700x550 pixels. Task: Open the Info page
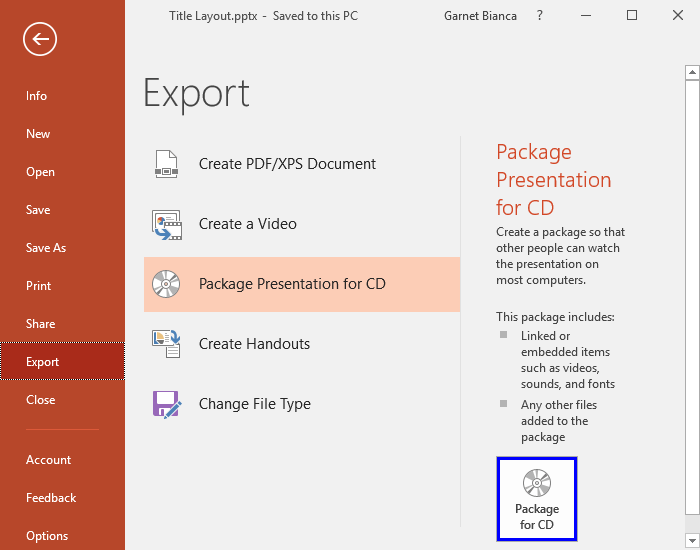point(37,96)
